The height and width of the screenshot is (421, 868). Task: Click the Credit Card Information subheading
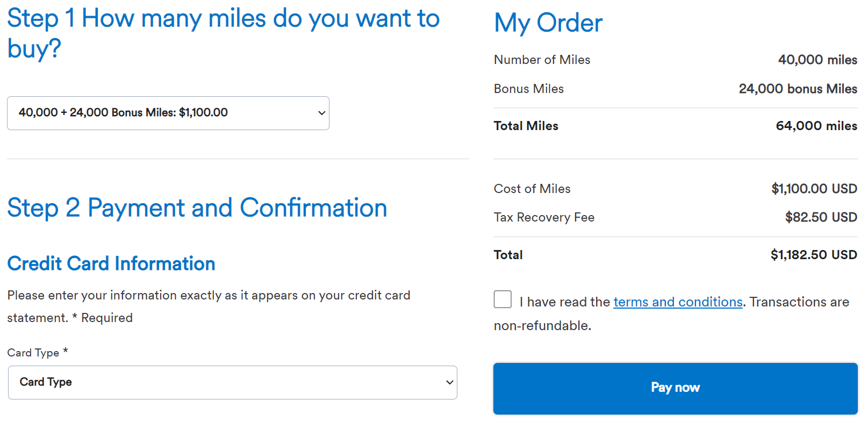coord(111,263)
